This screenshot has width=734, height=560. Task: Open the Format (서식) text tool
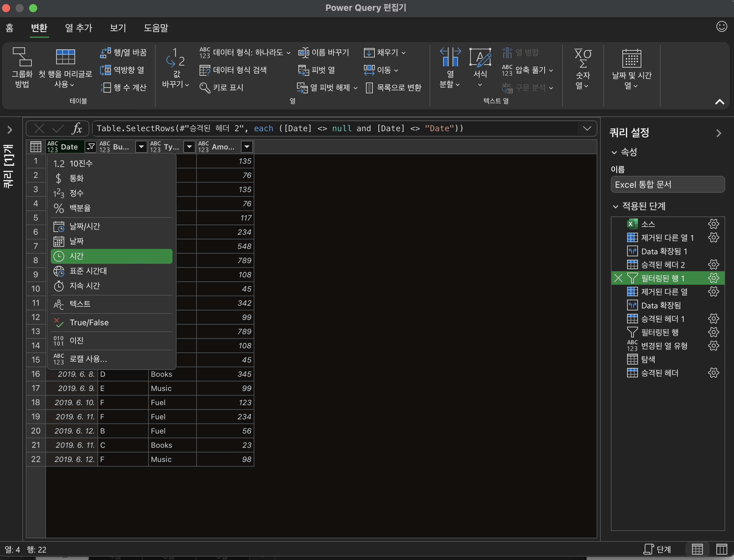pos(480,68)
